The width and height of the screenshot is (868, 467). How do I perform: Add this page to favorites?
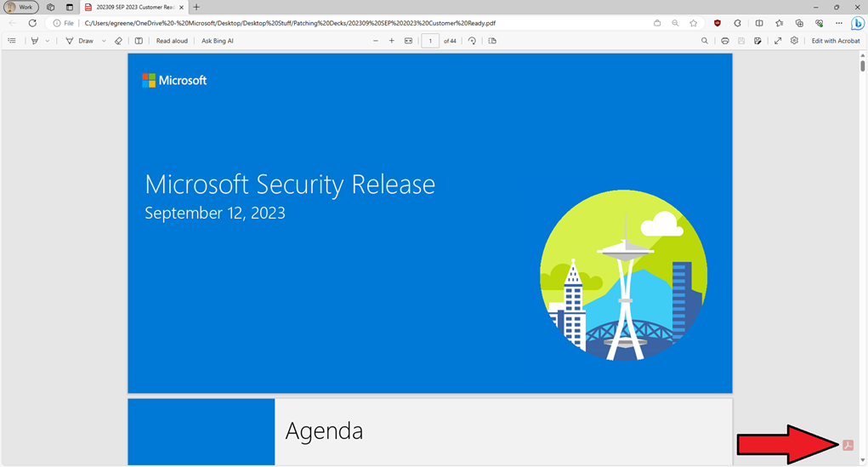[x=693, y=23]
